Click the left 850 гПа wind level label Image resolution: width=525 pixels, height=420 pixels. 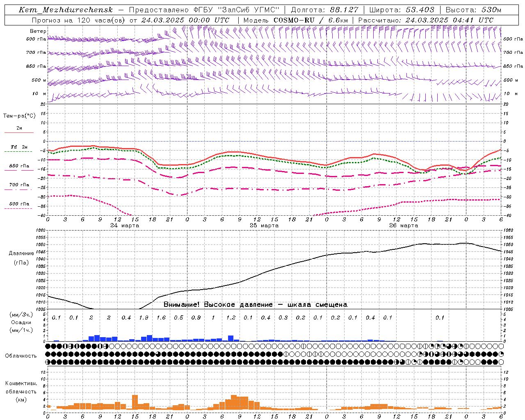(x=36, y=66)
